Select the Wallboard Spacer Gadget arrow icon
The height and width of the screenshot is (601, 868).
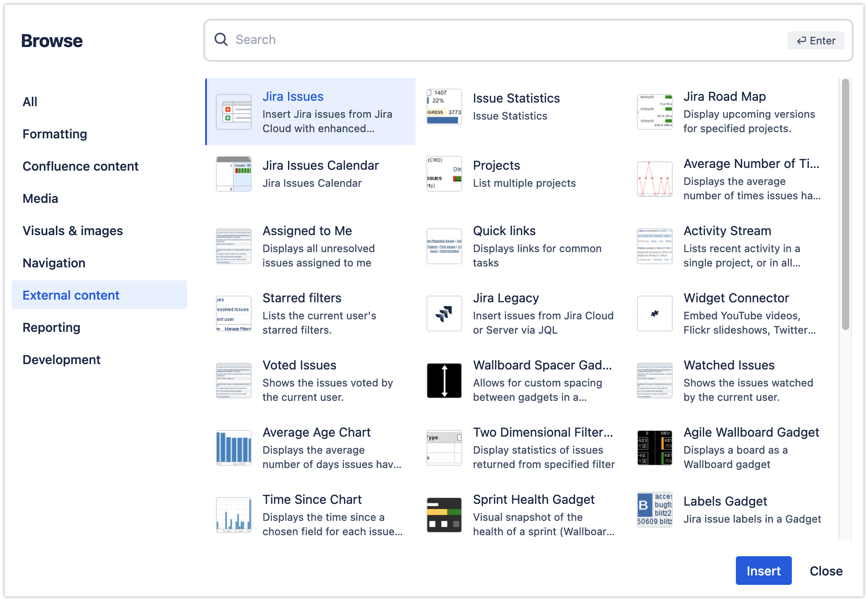[x=444, y=380]
